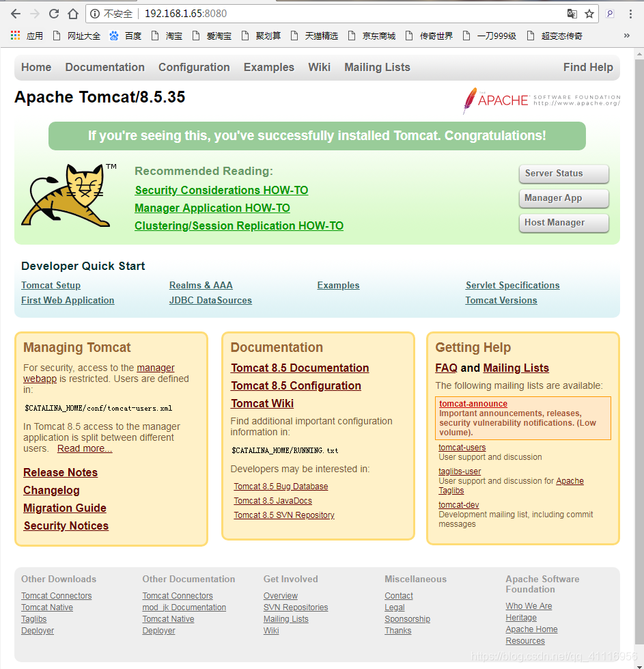Viewport: 644px width, 669px height.
Task: Expand the bookmarks overflow chevron
Action: 626,36
